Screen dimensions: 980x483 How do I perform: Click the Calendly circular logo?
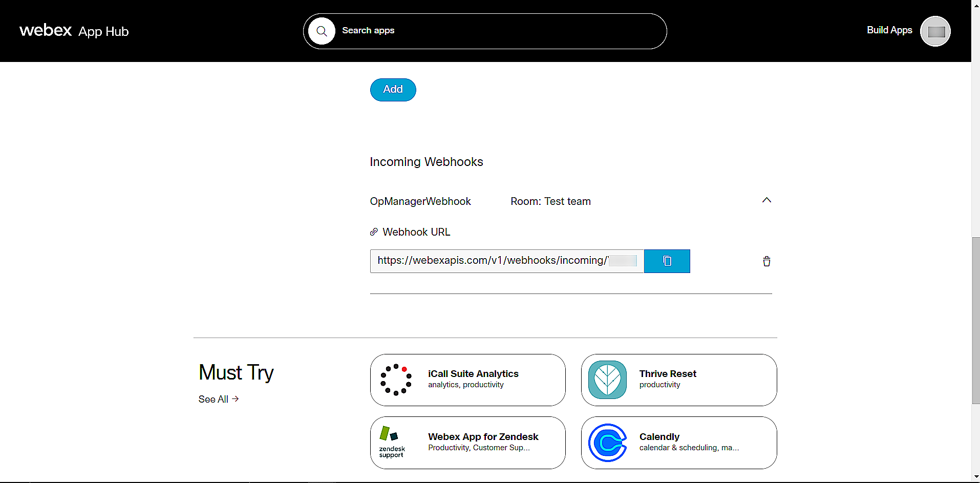(608, 443)
